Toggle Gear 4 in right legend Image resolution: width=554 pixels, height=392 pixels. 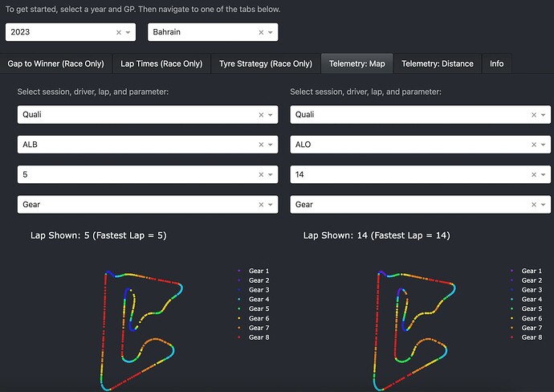click(527, 300)
